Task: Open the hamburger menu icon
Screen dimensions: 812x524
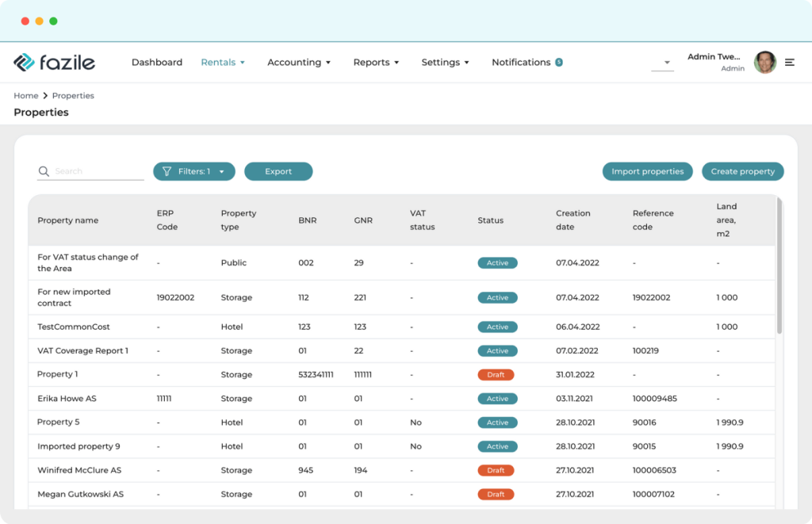Action: tap(790, 62)
